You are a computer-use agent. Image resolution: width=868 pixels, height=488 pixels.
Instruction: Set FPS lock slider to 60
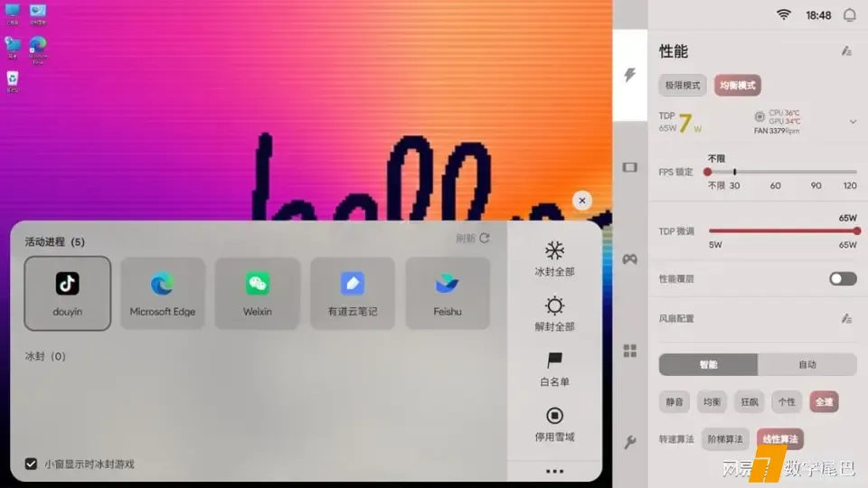pyautogui.click(x=775, y=172)
